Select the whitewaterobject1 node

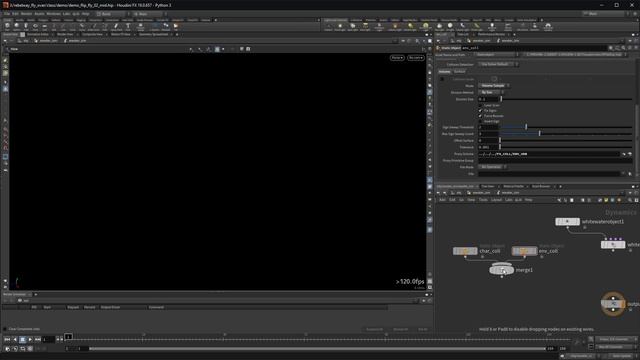tap(567, 221)
